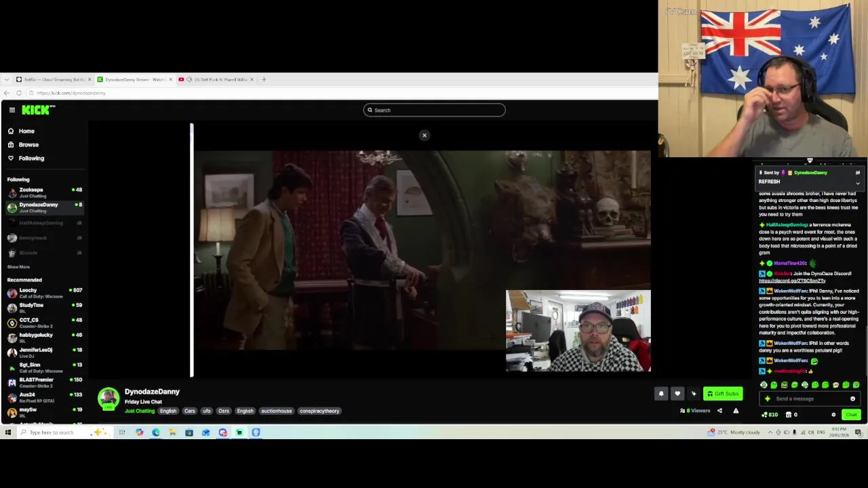
Task: Click Show more under Following
Action: pyautogui.click(x=18, y=267)
